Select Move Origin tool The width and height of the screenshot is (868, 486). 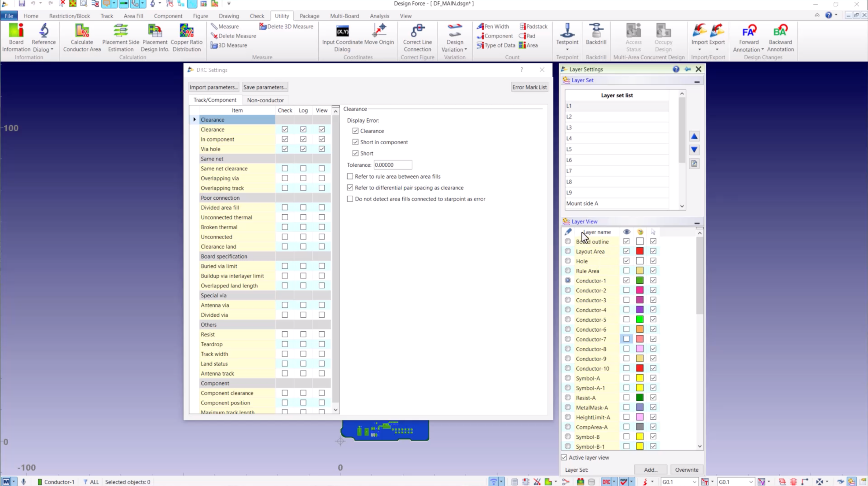tap(379, 34)
